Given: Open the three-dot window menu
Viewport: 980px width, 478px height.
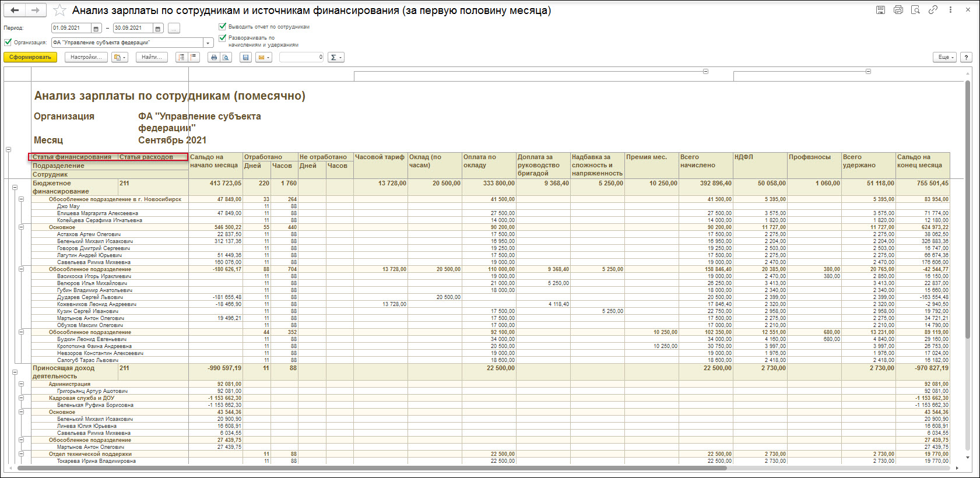Looking at the screenshot, I should tap(950, 10).
